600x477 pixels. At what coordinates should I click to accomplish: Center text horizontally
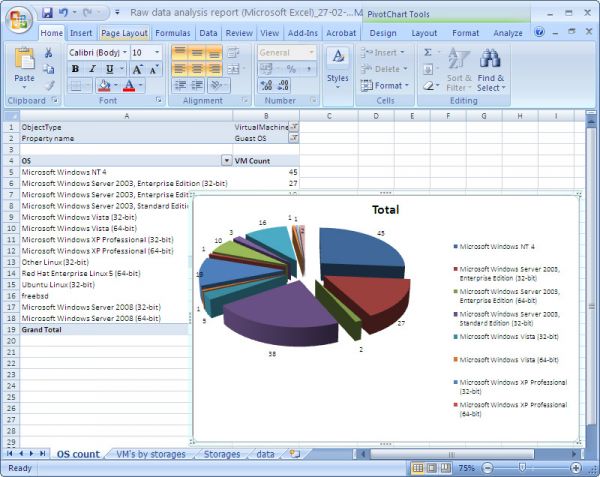197,69
